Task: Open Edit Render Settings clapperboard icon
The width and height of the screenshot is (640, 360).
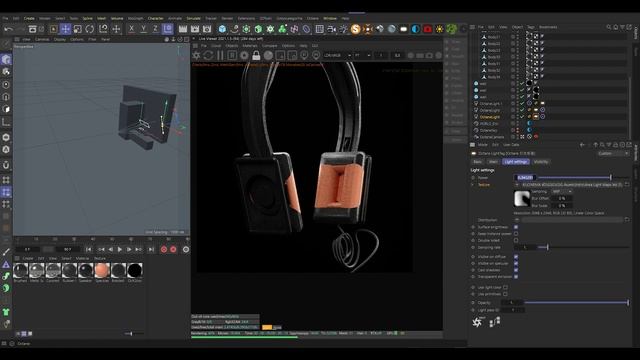Action: (x=207, y=29)
